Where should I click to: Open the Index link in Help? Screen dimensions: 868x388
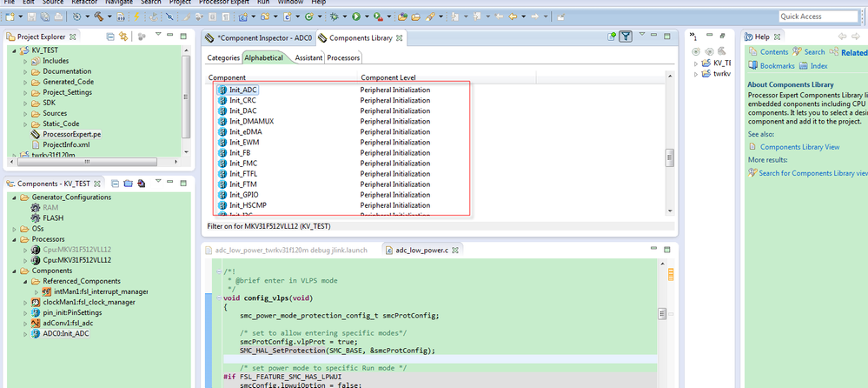pyautogui.click(x=818, y=65)
